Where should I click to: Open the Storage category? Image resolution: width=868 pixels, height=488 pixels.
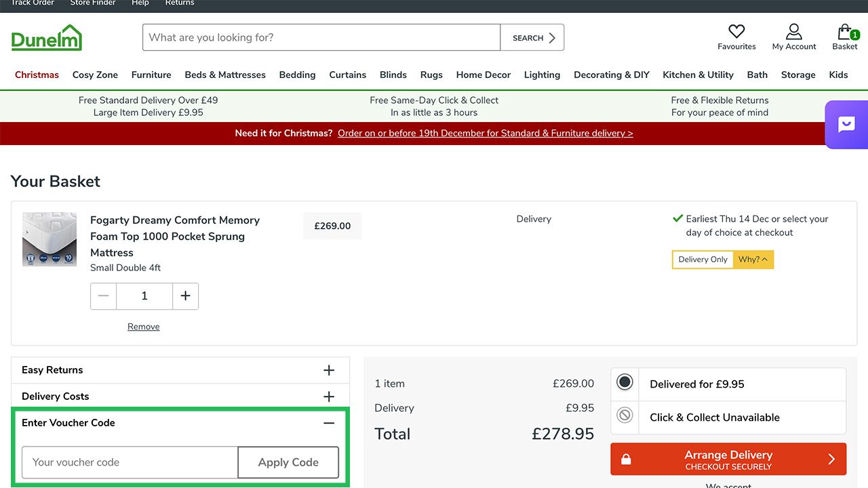click(x=798, y=75)
